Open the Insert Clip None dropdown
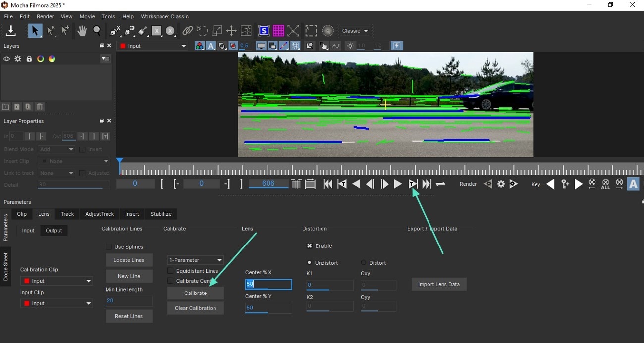Viewport: 644px width, 343px height. tap(74, 161)
